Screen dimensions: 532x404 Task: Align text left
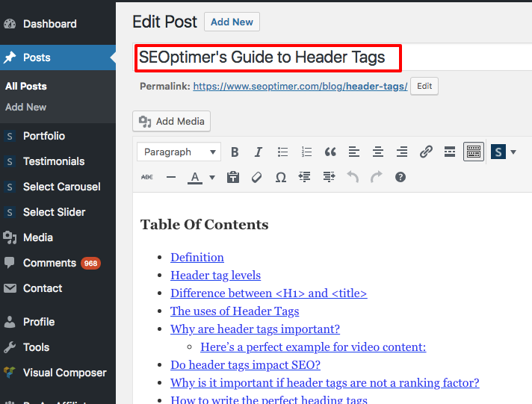[354, 152]
